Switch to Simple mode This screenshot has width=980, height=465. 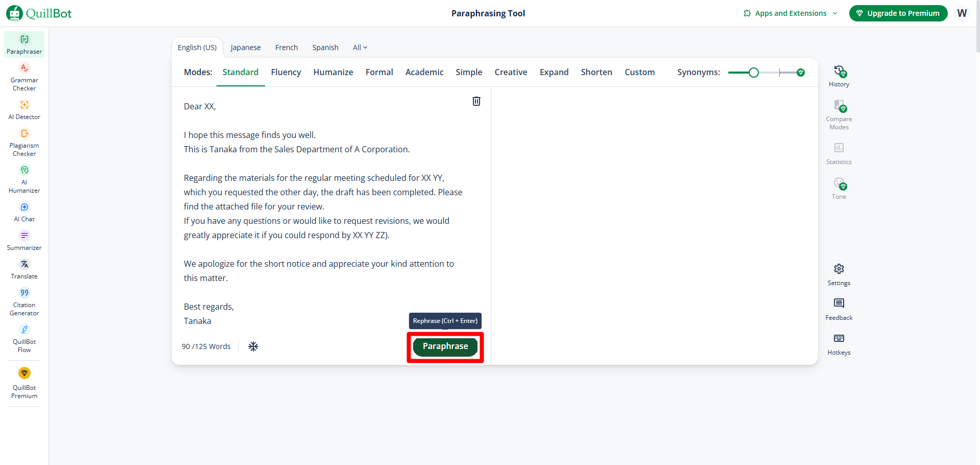pyautogui.click(x=469, y=72)
